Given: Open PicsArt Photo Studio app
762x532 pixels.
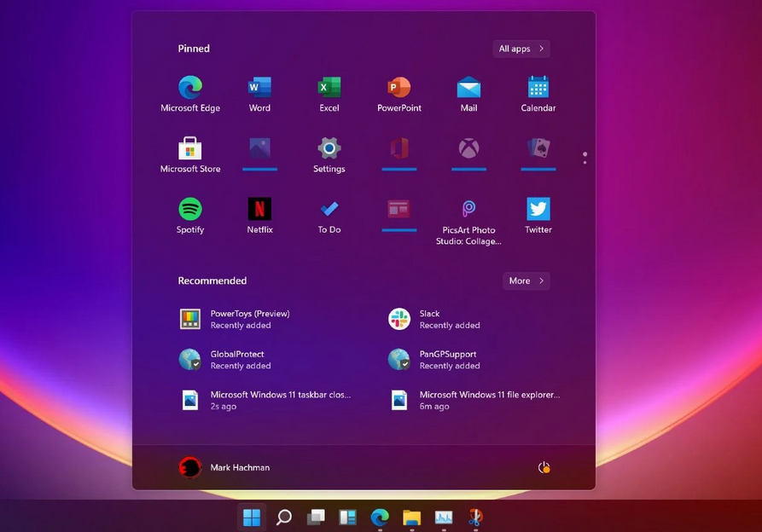Looking at the screenshot, I should click(x=468, y=222).
